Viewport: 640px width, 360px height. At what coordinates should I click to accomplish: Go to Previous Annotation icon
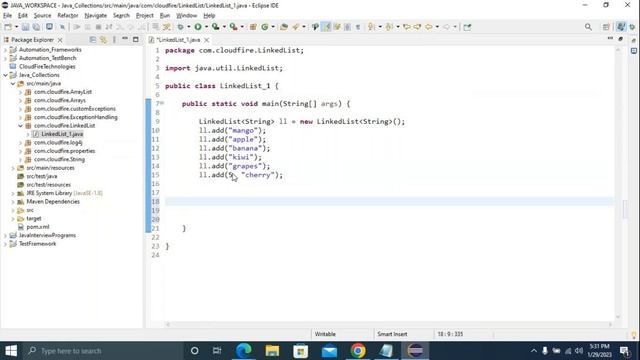coord(389,27)
